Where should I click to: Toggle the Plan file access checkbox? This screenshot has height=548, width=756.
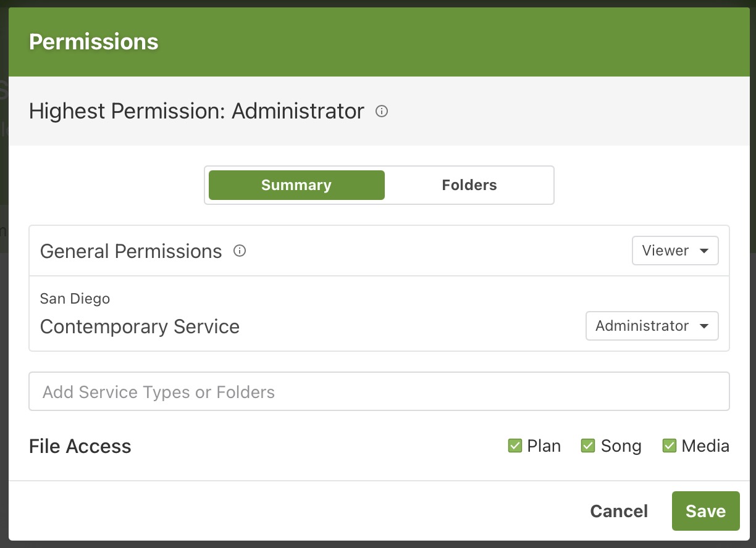515,446
